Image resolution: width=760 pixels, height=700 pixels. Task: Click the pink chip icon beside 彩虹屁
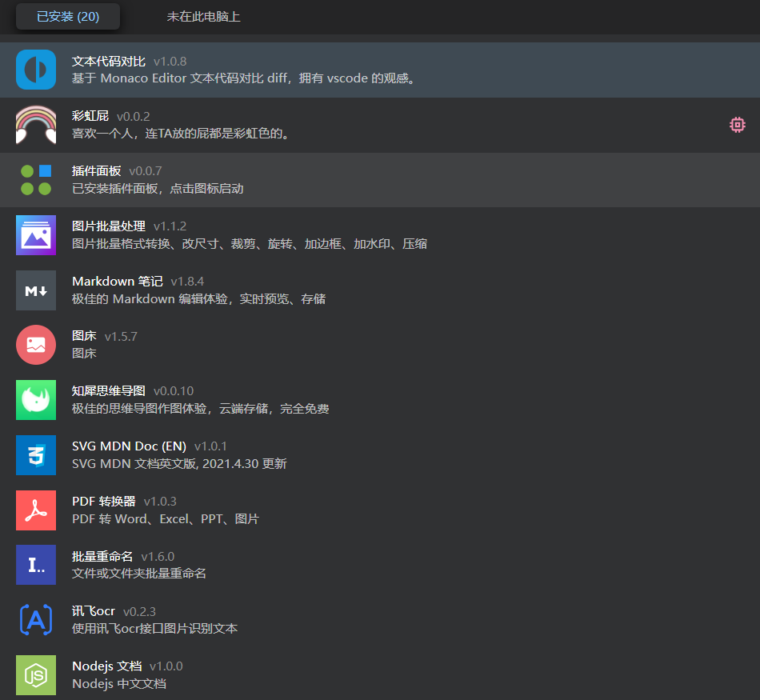pyautogui.click(x=738, y=125)
